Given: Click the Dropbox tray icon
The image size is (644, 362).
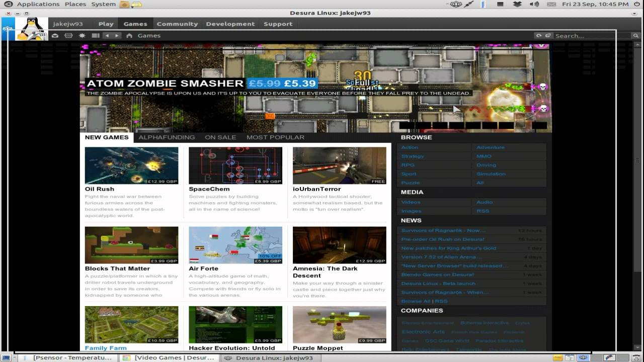Looking at the screenshot, I should [x=517, y=4].
